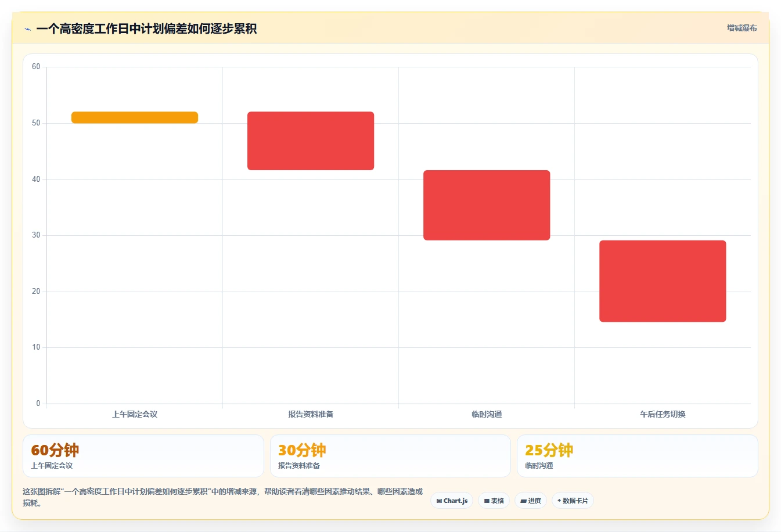Open the 60分钟 data card
Screen dimensions: 781x532
coord(143,456)
